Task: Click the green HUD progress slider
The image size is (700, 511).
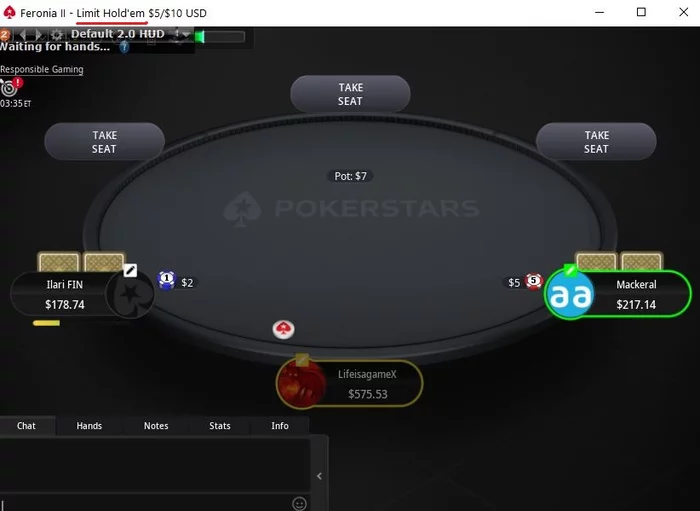Action: click(220, 37)
